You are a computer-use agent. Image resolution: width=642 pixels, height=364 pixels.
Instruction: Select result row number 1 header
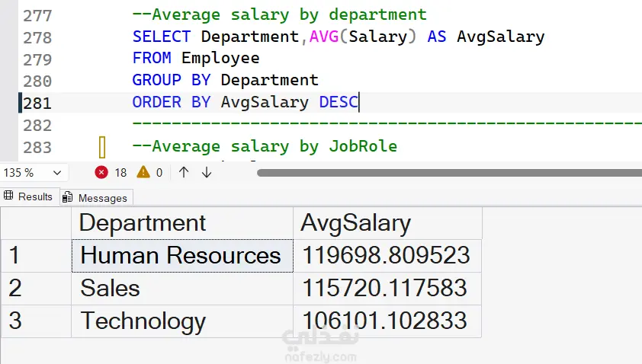point(36,256)
